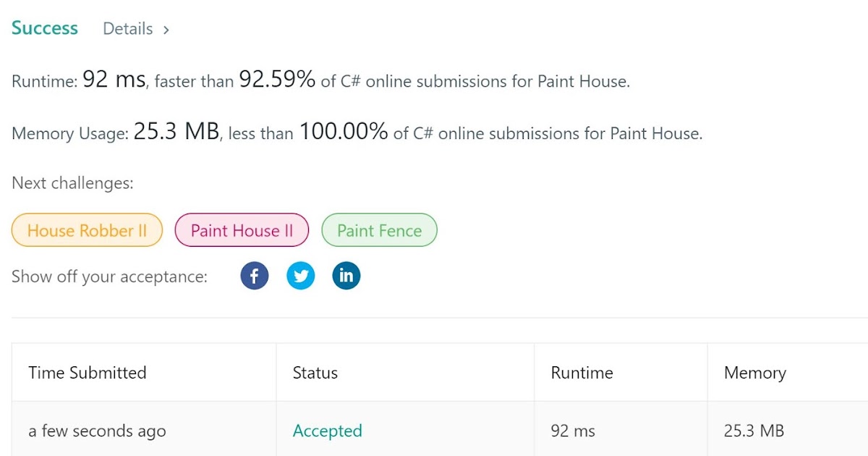Open the Details link
The width and height of the screenshot is (868, 456).
pos(128,29)
